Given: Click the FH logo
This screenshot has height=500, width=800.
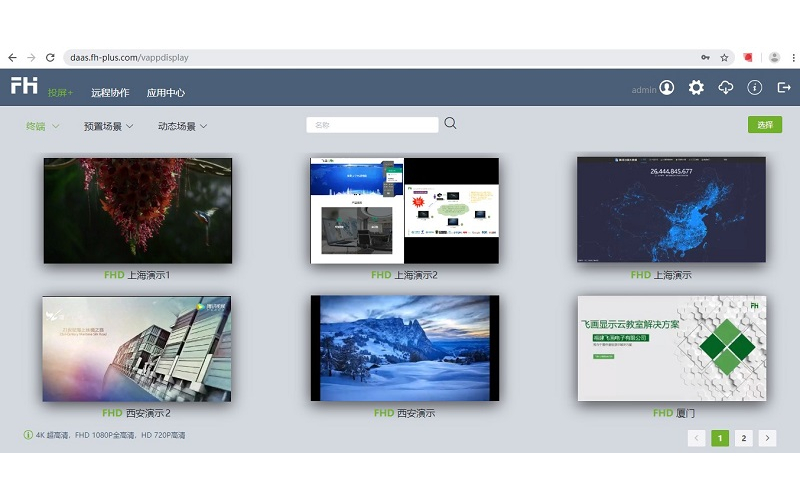Looking at the screenshot, I should (24, 86).
